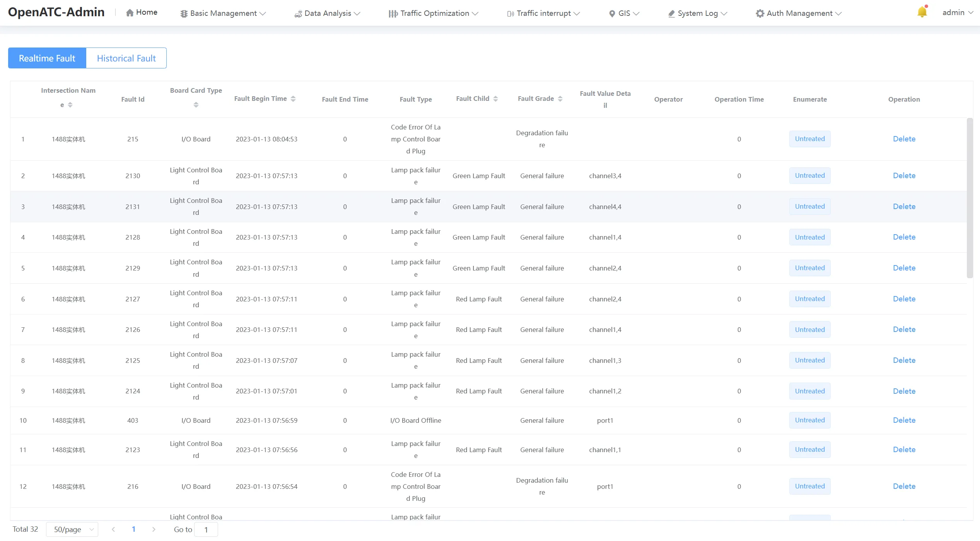Click '2023-01-13 07:56:59' begin time cell
The image size is (980, 541).
click(x=266, y=420)
